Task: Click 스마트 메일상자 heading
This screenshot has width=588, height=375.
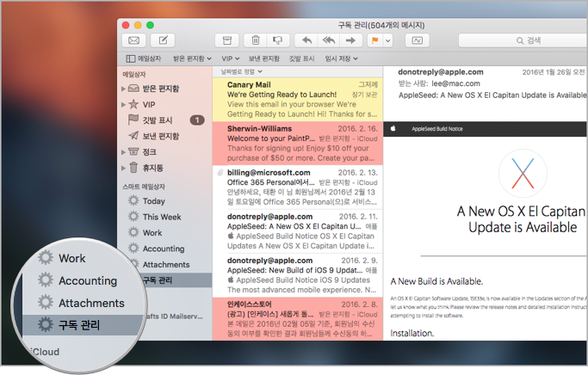Action: tap(144, 186)
